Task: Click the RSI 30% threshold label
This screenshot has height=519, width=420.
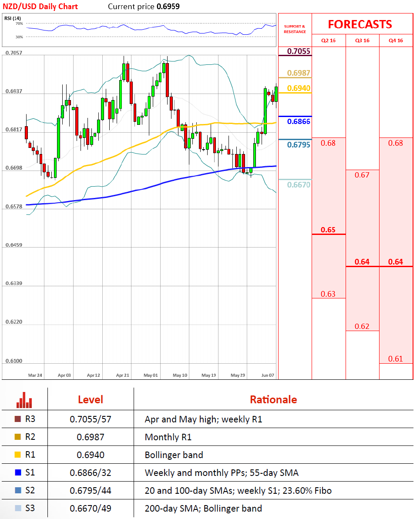Action: 19,37
